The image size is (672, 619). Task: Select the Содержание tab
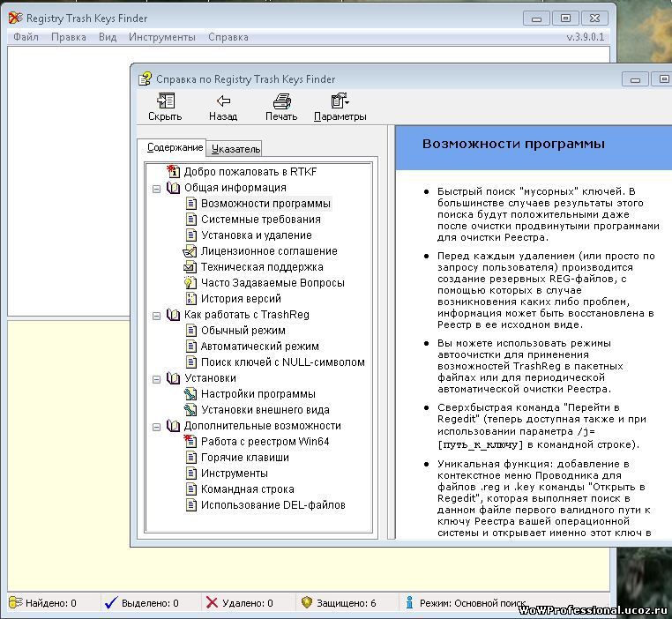[x=173, y=147]
